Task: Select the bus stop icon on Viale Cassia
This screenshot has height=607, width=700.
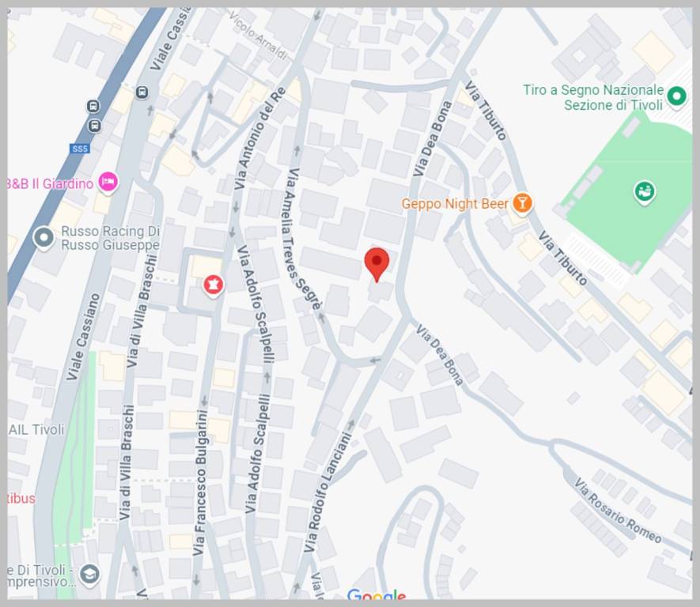Action: [x=142, y=92]
